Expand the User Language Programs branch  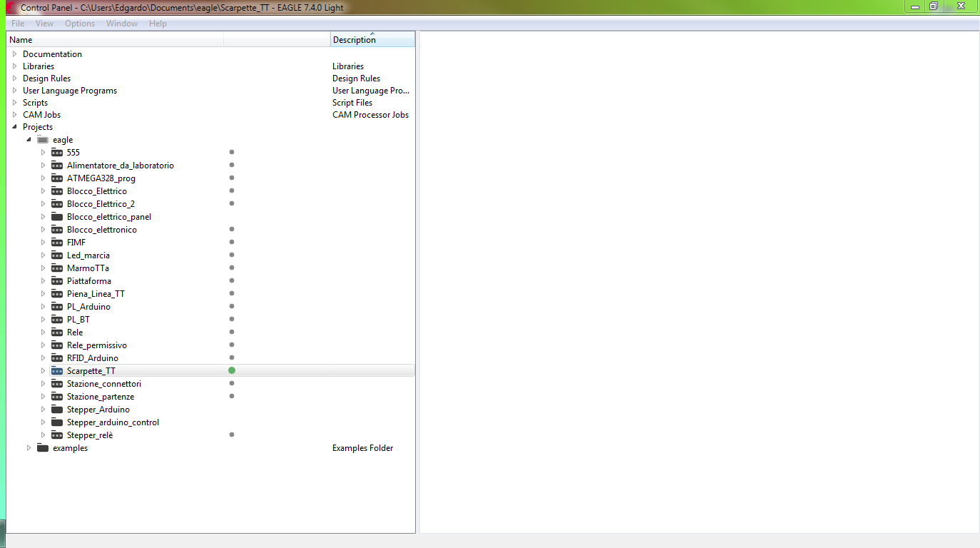point(14,91)
